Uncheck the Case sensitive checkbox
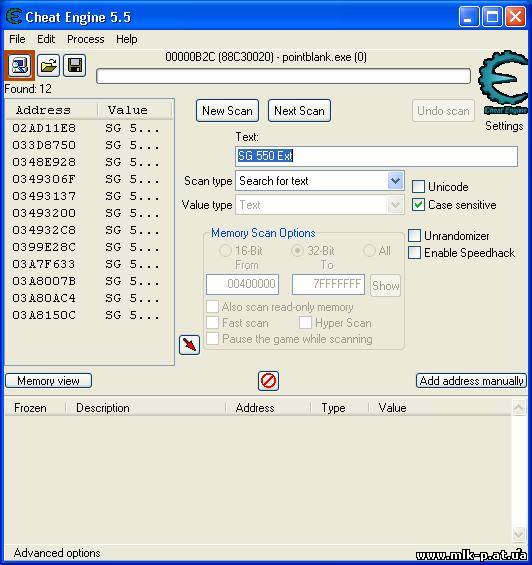Viewport: 532px width, 565px height. click(418, 205)
